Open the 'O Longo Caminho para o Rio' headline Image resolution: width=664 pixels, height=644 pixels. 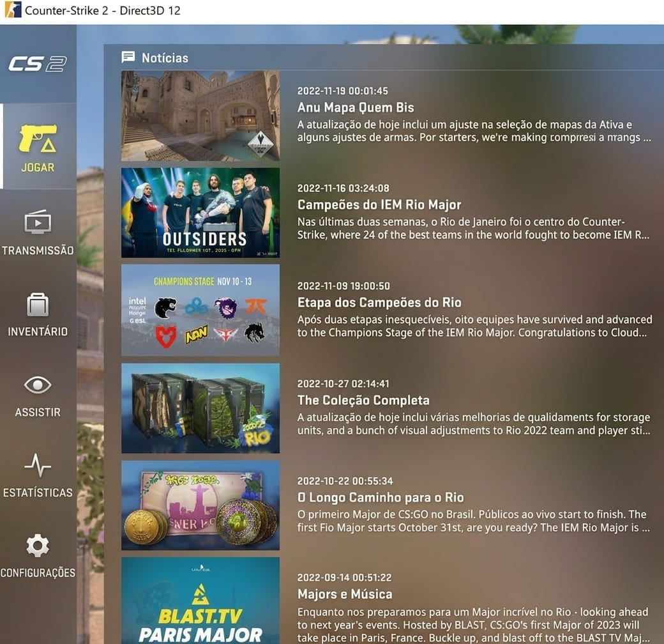pos(381,498)
